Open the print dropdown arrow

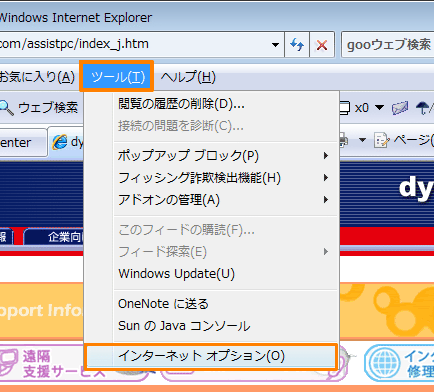362,140
